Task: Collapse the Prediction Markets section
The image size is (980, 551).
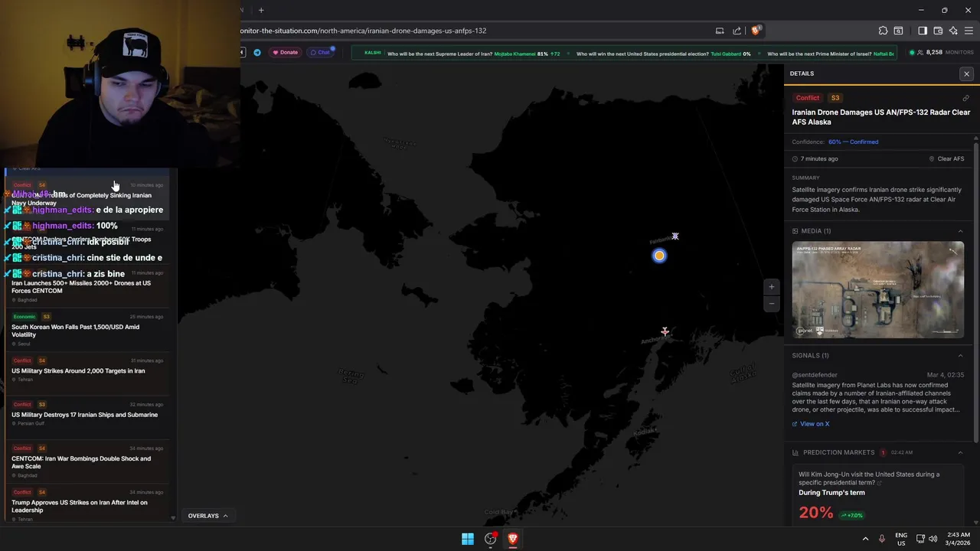Action: [x=960, y=452]
